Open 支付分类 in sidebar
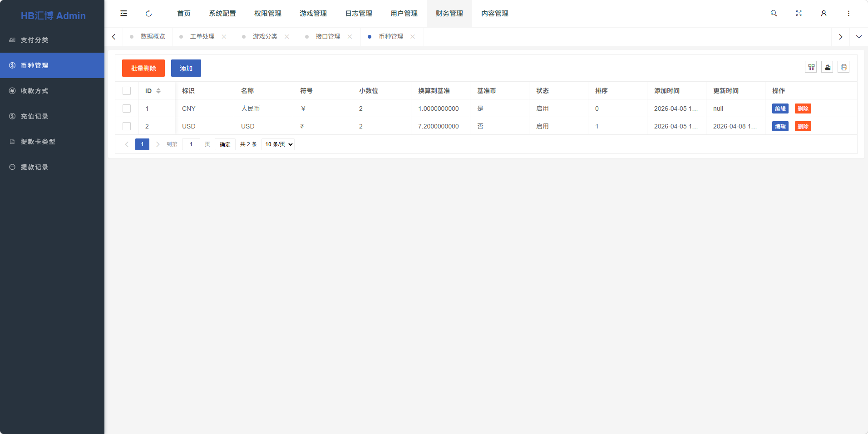This screenshot has width=868, height=434. tap(52, 40)
